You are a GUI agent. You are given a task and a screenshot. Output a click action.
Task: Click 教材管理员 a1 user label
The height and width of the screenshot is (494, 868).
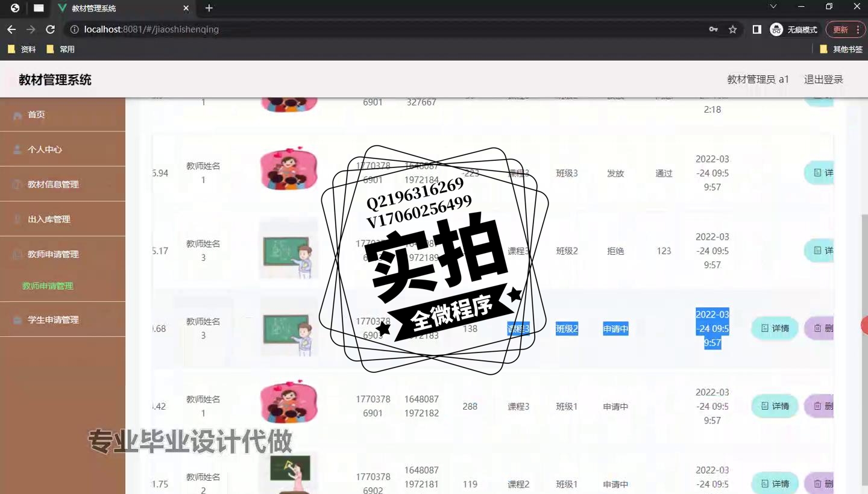click(x=758, y=80)
